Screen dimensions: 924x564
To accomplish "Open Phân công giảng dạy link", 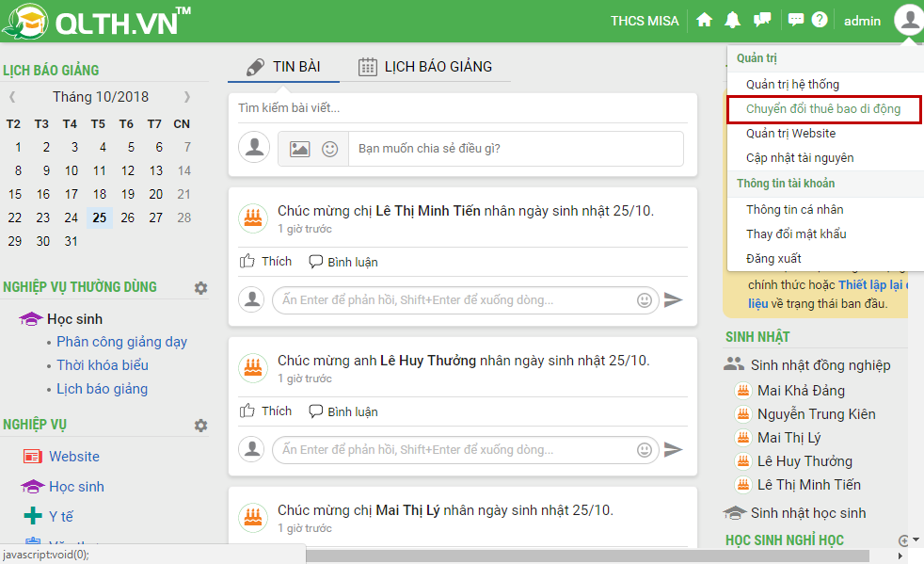I will (x=122, y=342).
